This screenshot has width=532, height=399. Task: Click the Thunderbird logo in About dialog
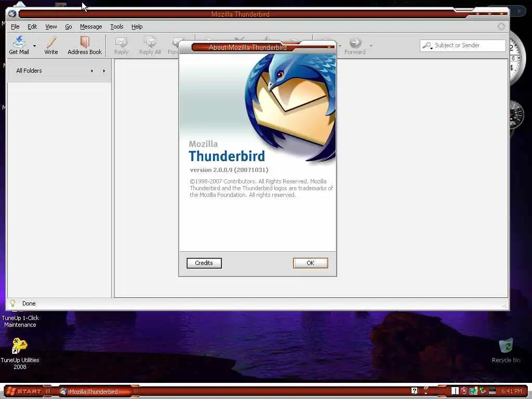tap(290, 108)
